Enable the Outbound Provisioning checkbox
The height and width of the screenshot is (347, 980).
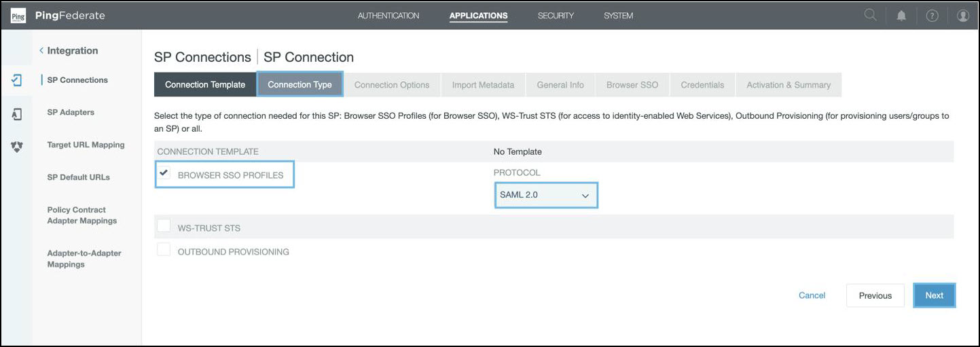[x=164, y=250]
